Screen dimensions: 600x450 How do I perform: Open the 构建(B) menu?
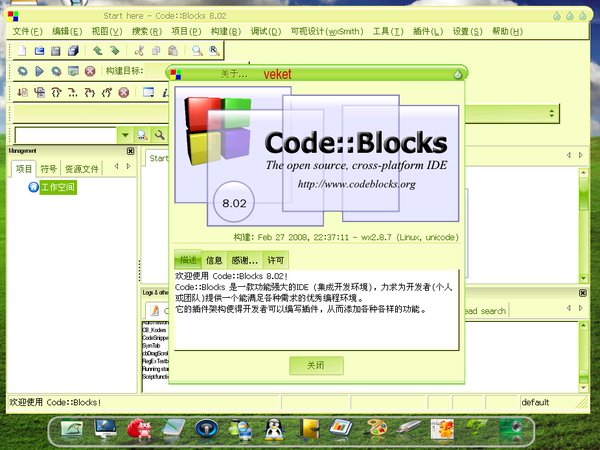tap(226, 31)
